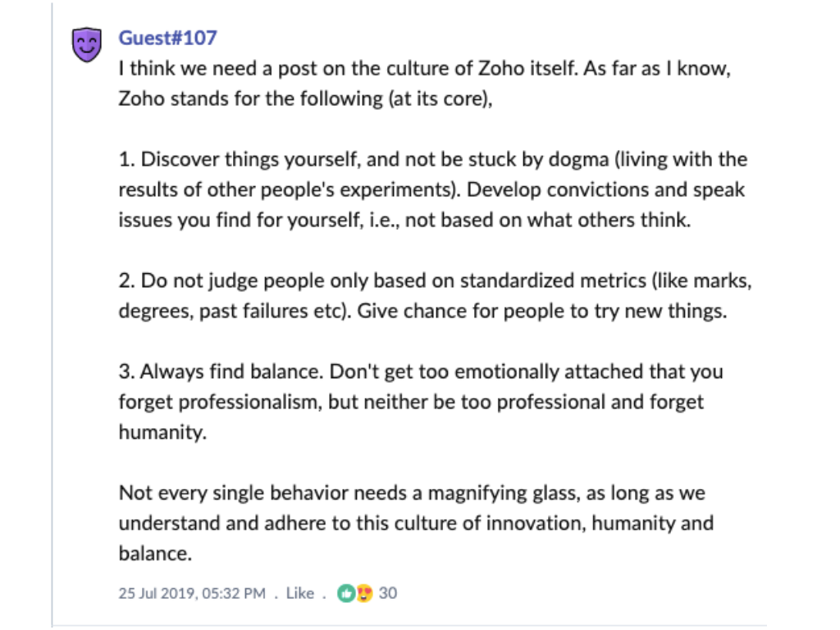This screenshot has width=840, height=630.
Task: Click the Like link below the message
Action: click(300, 592)
